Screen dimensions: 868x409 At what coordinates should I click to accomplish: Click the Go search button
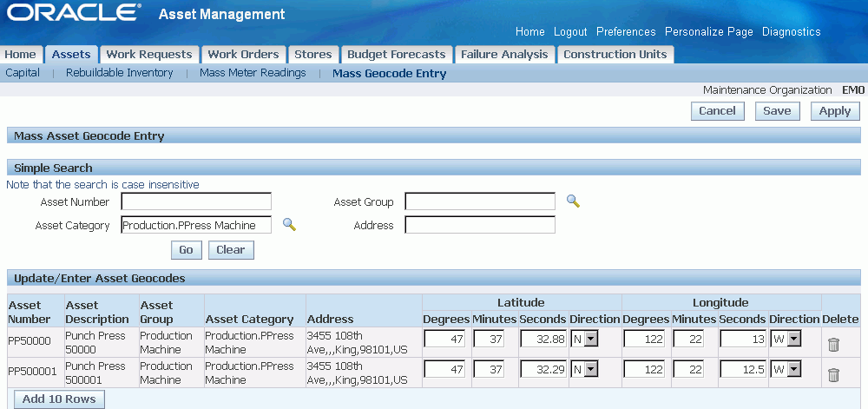click(x=186, y=249)
